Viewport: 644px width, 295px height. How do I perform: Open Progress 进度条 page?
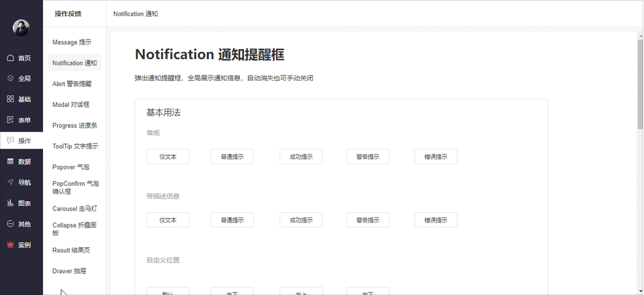[74, 125]
